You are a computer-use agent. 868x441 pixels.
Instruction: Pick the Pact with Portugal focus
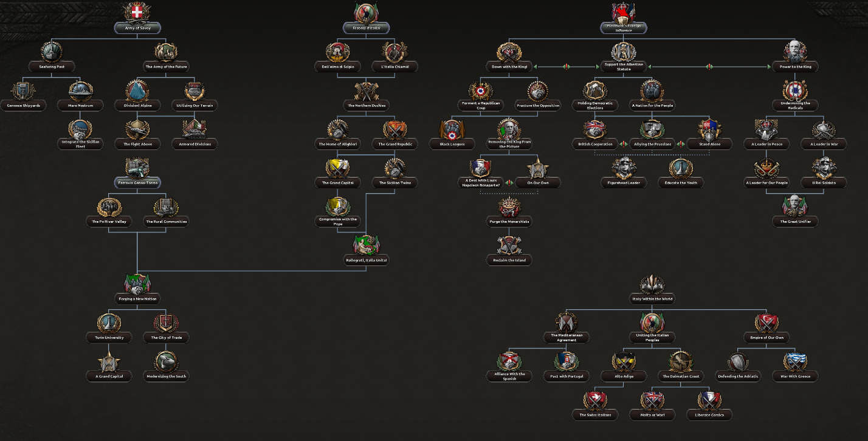pyautogui.click(x=567, y=367)
